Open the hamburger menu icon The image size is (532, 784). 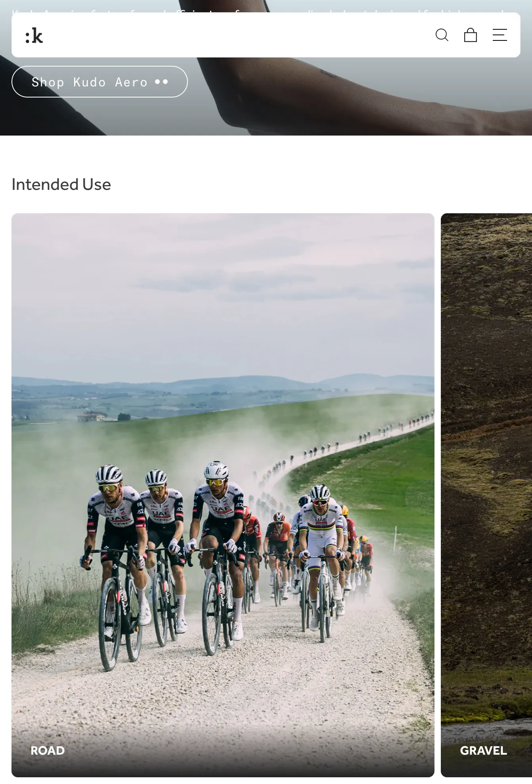(499, 35)
